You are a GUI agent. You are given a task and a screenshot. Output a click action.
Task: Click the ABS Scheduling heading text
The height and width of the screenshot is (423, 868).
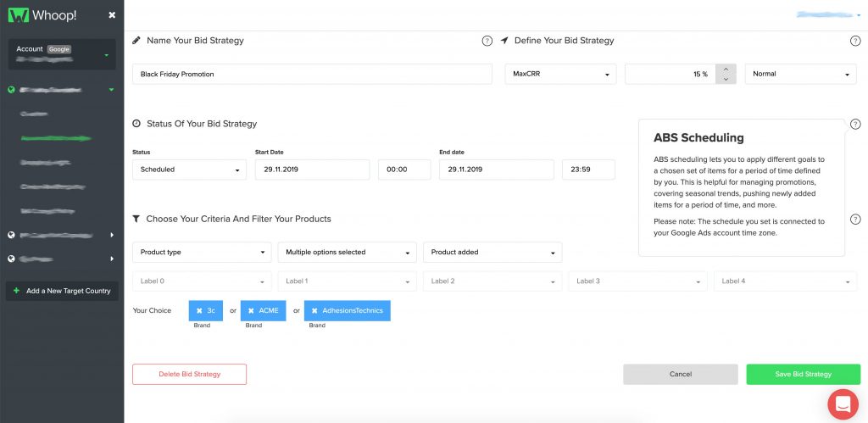tap(698, 138)
